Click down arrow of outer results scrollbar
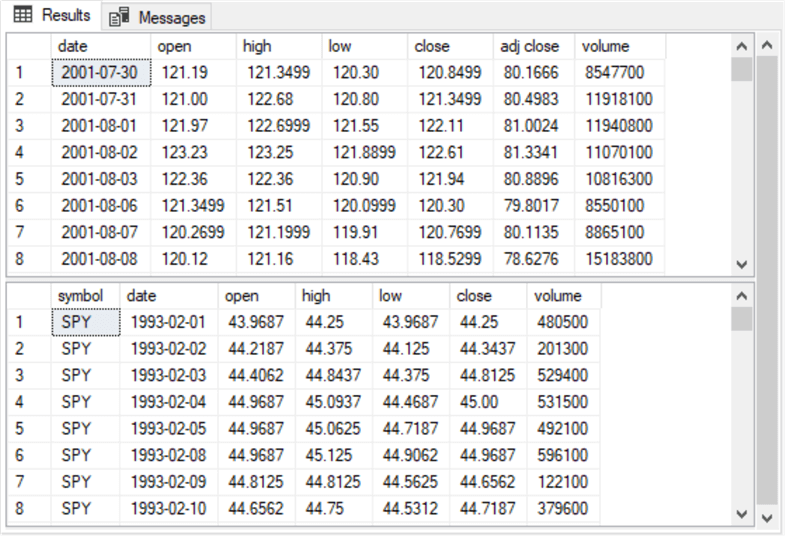785x536 pixels. (x=767, y=517)
